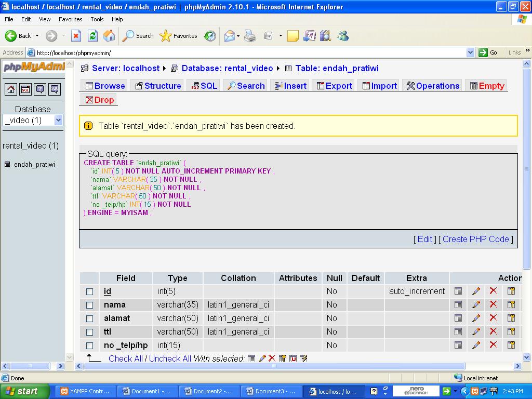Edit the id field with pencil icon
Image resolution: width=532 pixels, height=399 pixels.
click(476, 291)
